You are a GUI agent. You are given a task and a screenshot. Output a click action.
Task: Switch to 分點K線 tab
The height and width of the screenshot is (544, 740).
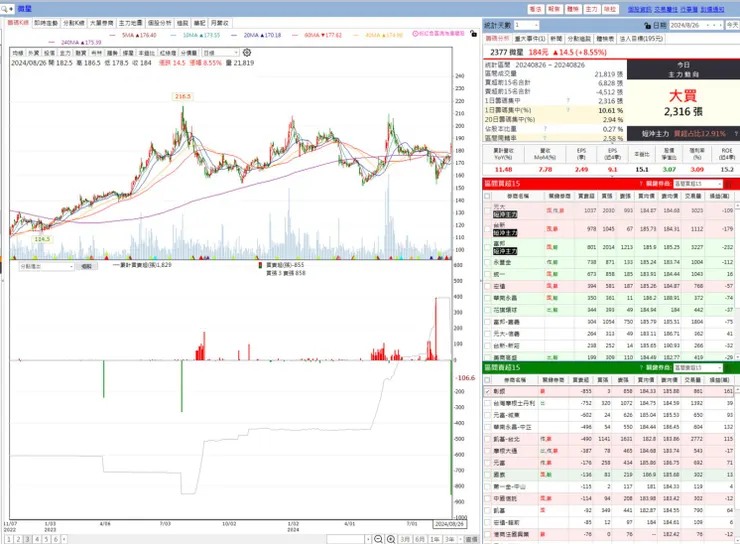pos(74,23)
